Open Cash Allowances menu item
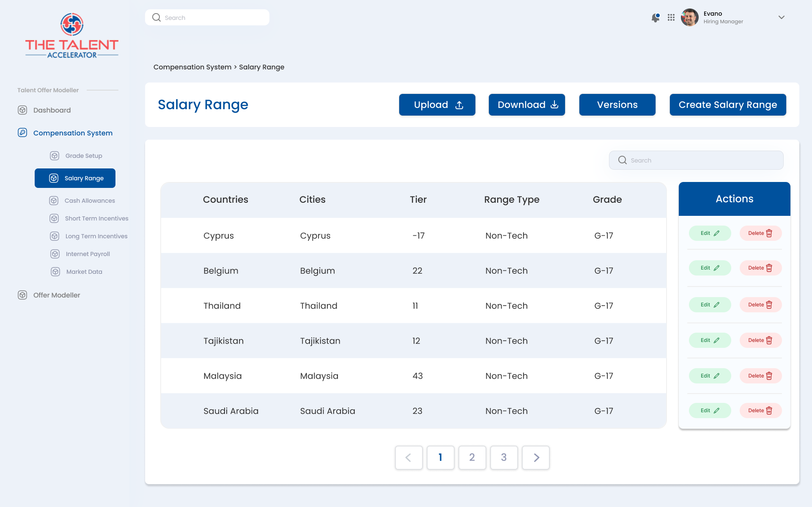The image size is (812, 507). (90, 201)
